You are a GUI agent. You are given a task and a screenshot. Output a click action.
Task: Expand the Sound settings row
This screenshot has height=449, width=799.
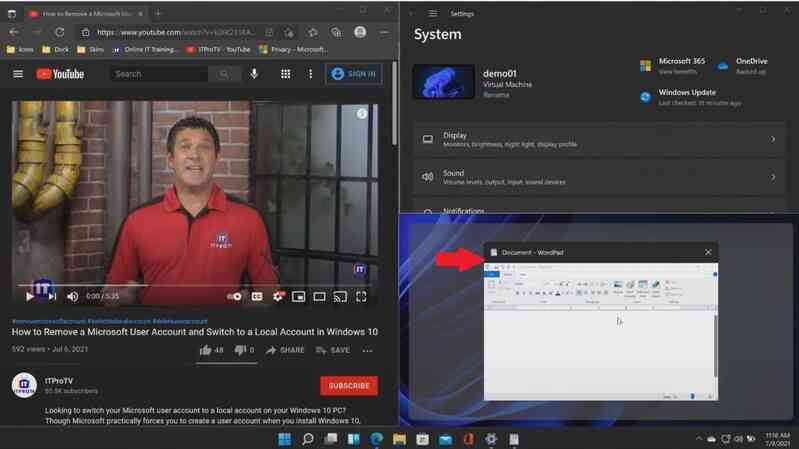click(x=599, y=177)
